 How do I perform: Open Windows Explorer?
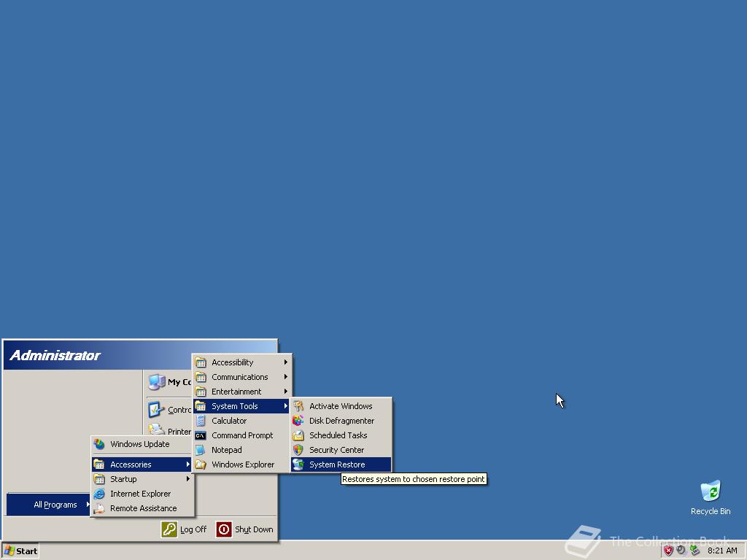click(x=241, y=464)
